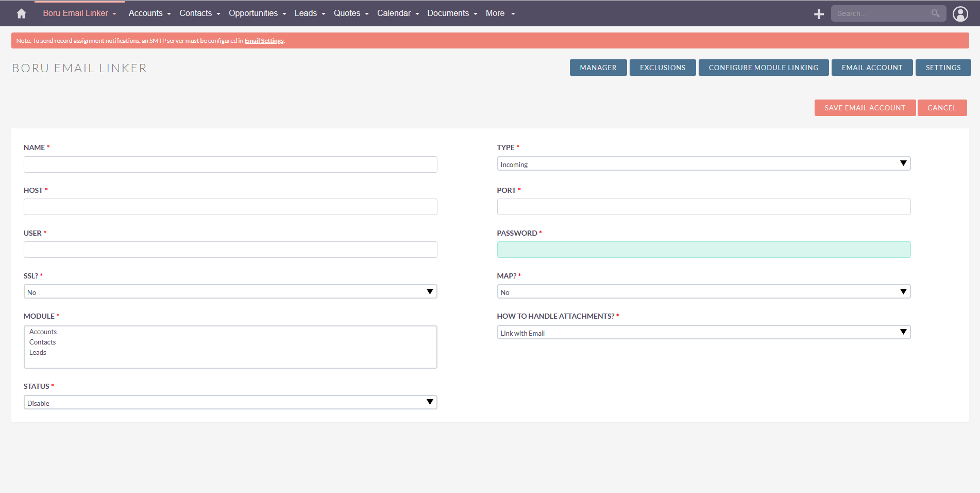Viewport: 980px width, 493px height.
Task: Open the Status dropdown showing Disable
Action: coord(230,403)
